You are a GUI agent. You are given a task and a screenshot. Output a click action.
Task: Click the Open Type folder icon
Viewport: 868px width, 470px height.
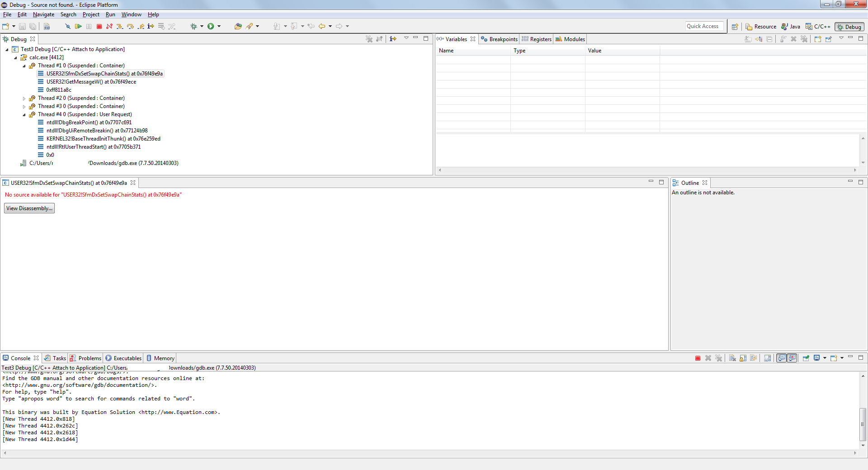(238, 26)
